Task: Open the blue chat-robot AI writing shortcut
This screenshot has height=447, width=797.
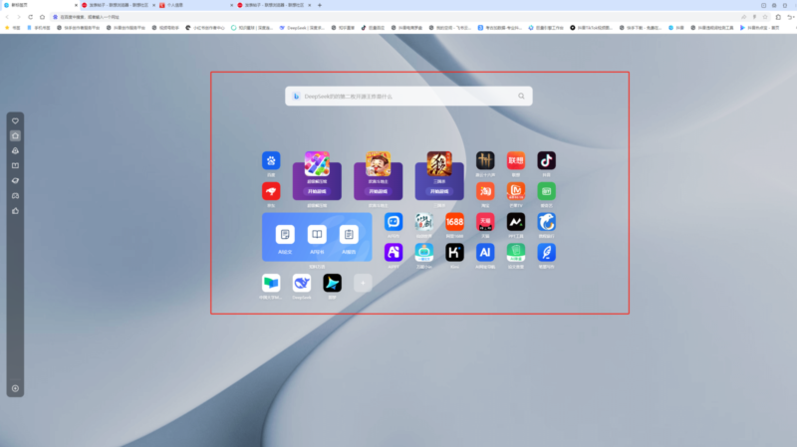Action: pos(393,222)
